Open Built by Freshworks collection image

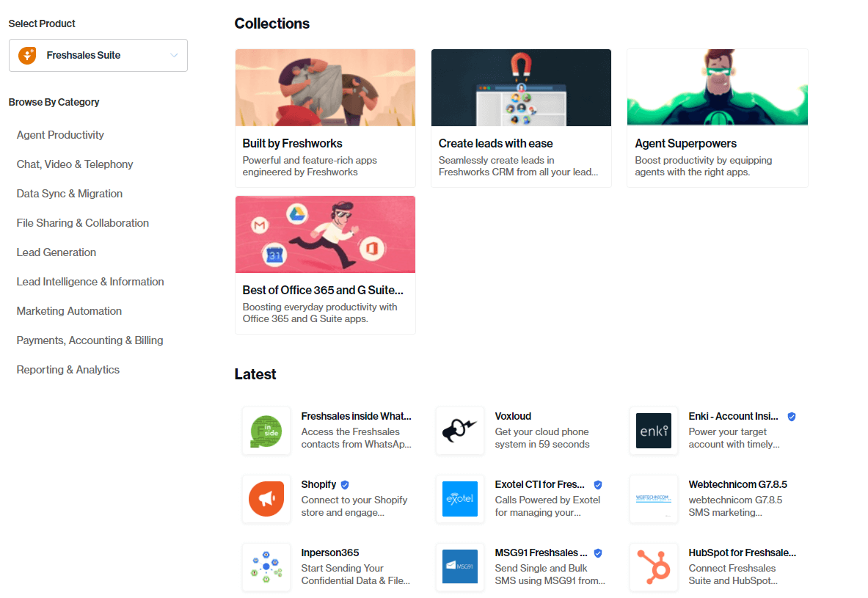pos(326,87)
